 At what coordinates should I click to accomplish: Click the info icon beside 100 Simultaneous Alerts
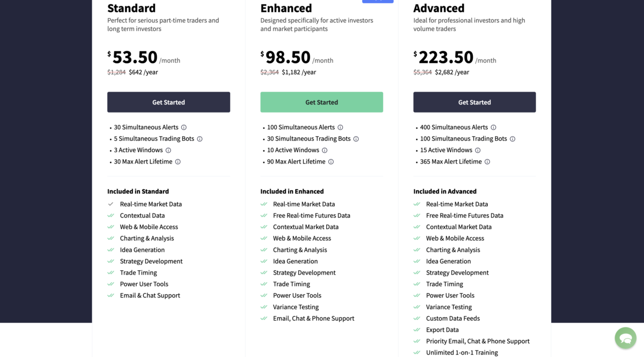(340, 127)
